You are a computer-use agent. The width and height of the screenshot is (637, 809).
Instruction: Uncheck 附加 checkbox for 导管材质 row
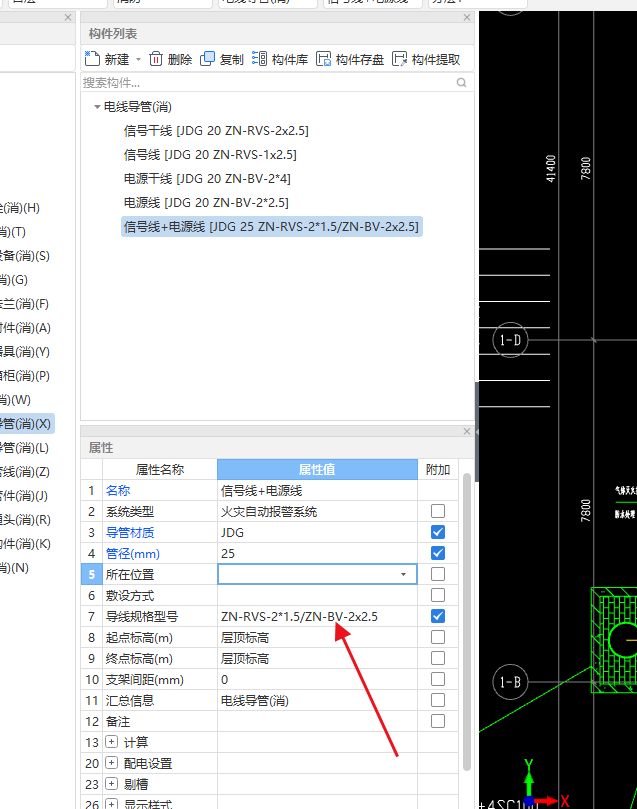438,532
